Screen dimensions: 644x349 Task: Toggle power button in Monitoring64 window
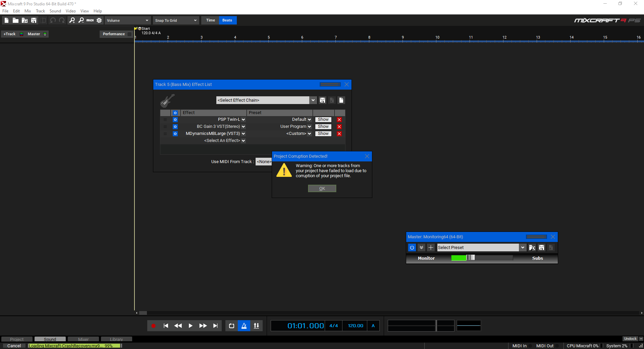[412, 248]
